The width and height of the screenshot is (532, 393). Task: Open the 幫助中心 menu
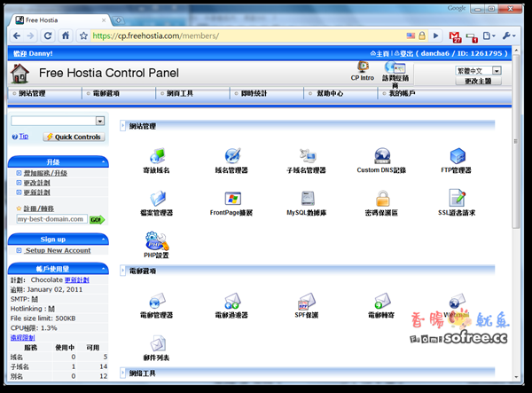[x=330, y=93]
